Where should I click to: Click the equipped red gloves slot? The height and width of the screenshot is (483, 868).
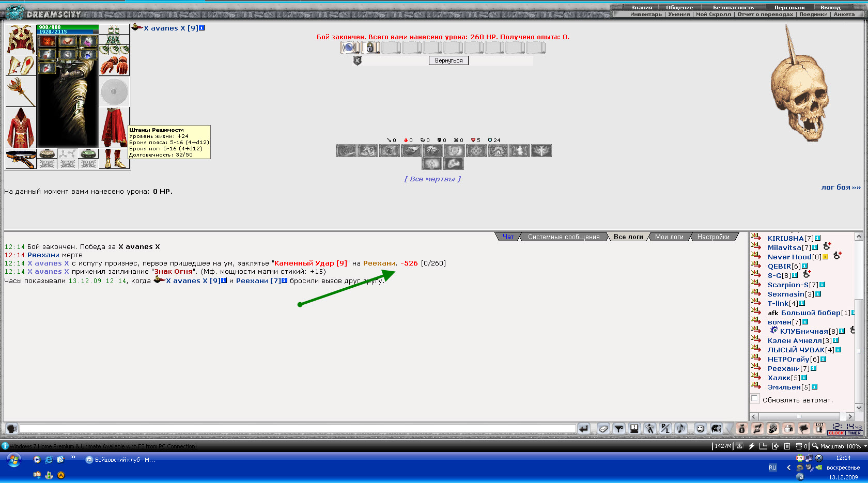[x=114, y=66]
